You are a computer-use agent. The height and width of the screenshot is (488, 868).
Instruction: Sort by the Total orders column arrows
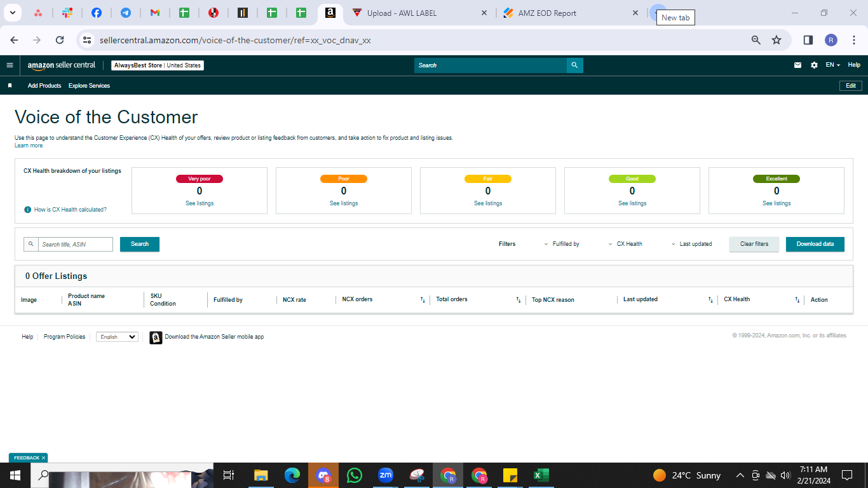[x=519, y=300]
